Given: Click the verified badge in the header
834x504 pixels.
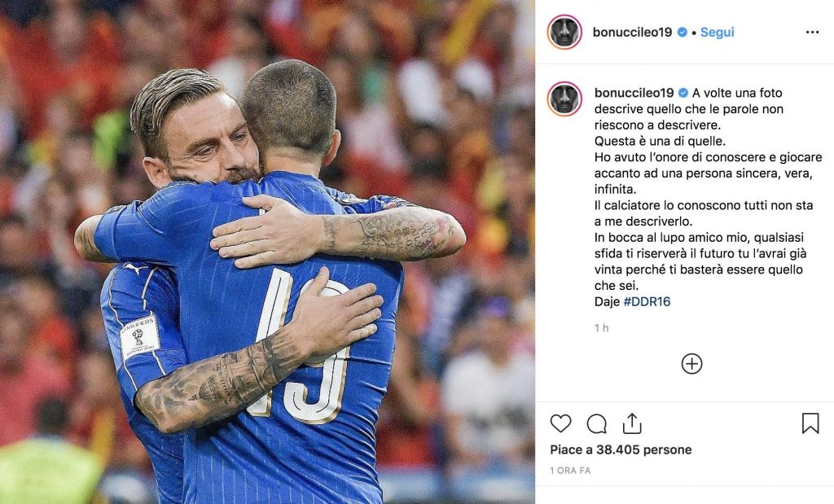Looking at the screenshot, I should pos(682,33).
